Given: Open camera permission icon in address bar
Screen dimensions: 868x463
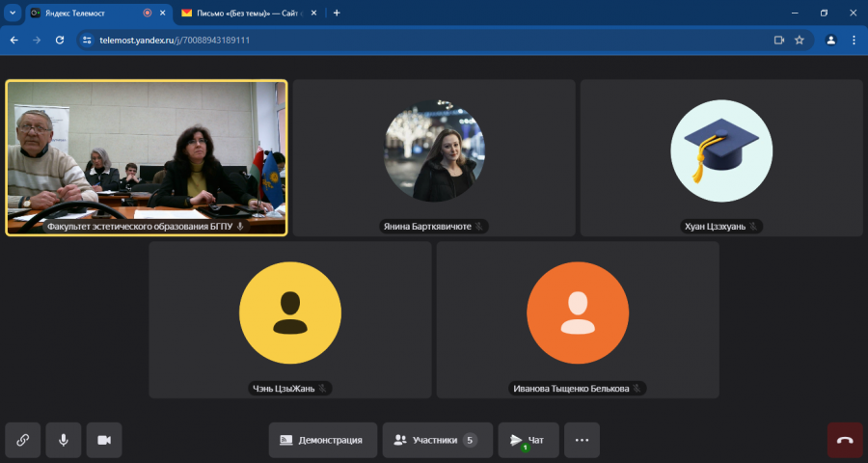Looking at the screenshot, I should [x=779, y=40].
